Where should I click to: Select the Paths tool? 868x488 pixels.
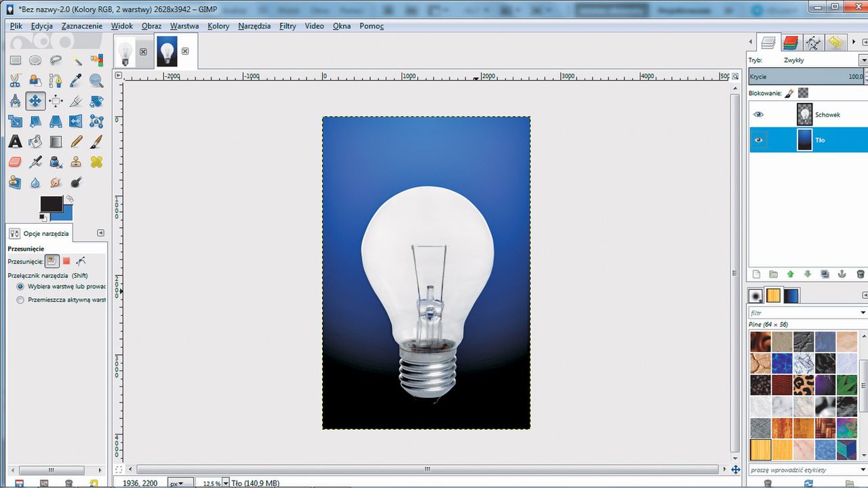coord(56,81)
